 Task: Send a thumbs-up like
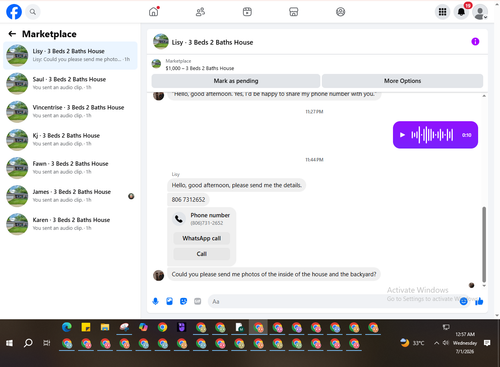click(x=479, y=301)
